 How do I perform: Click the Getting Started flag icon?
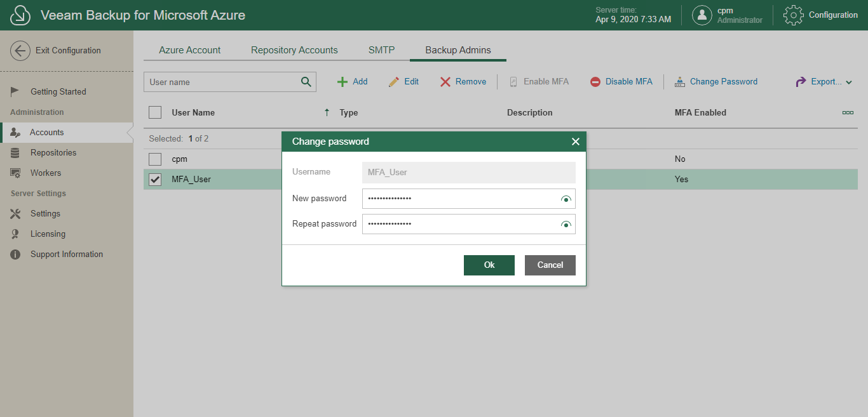(x=16, y=91)
